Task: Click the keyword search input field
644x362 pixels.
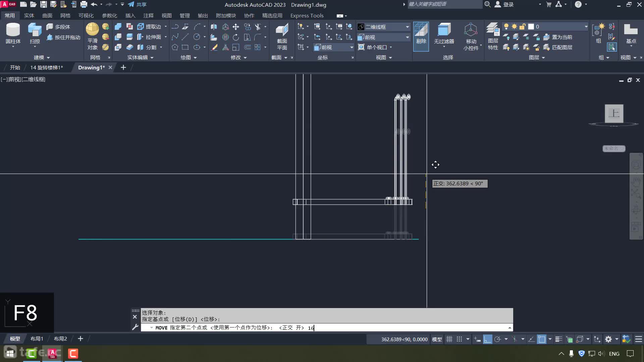Action: pyautogui.click(x=445, y=4)
